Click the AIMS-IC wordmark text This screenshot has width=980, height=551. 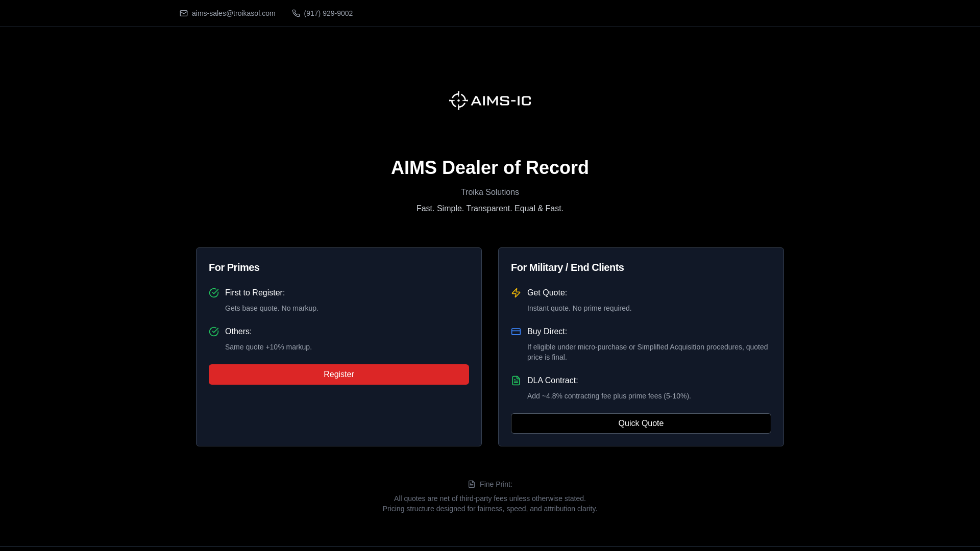pyautogui.click(x=501, y=100)
